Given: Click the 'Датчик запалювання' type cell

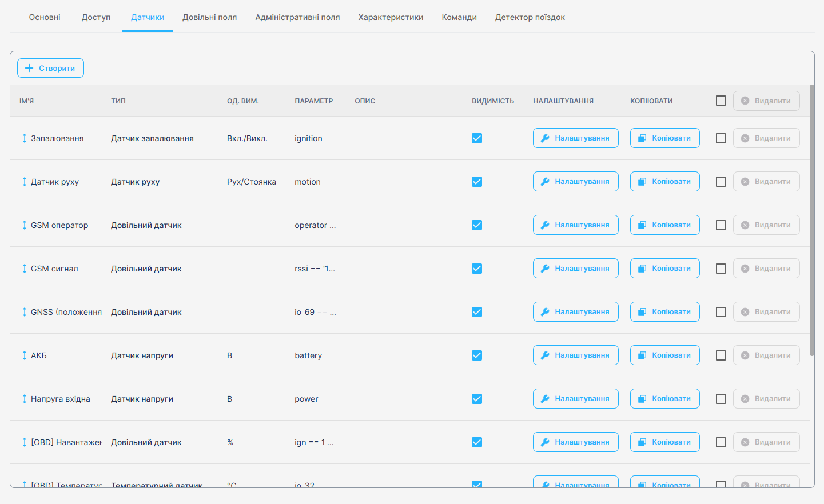Looking at the screenshot, I should [x=152, y=138].
